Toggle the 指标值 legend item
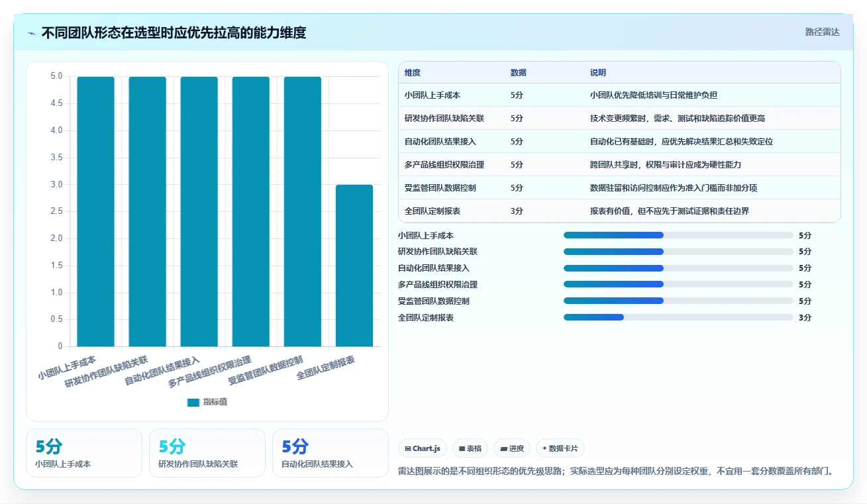 tap(207, 402)
